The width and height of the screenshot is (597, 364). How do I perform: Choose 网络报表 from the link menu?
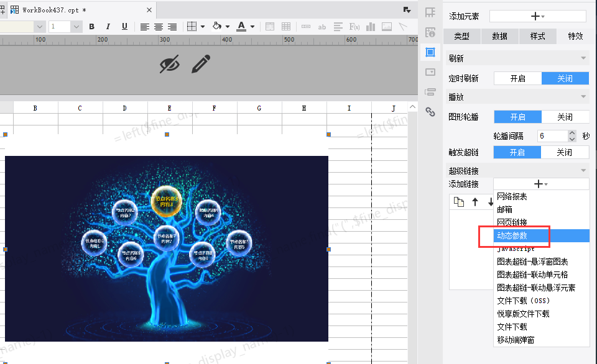542,197
